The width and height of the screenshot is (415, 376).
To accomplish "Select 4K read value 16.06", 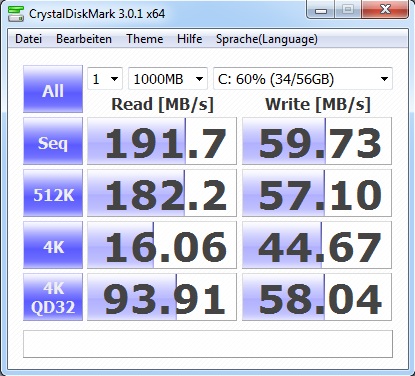I will [x=162, y=245].
